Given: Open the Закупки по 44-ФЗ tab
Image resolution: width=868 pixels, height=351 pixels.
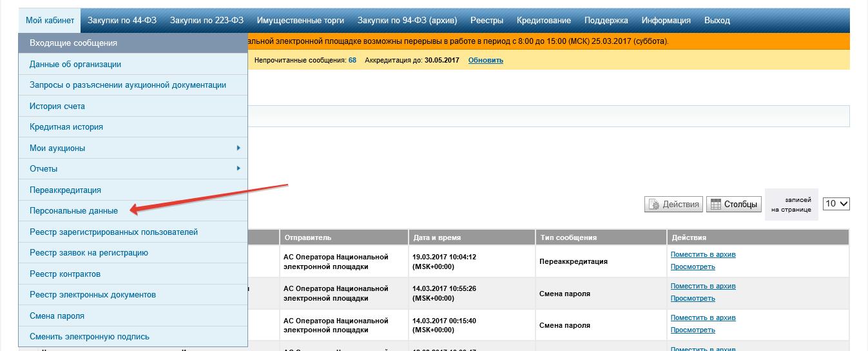Looking at the screenshot, I should (x=122, y=21).
